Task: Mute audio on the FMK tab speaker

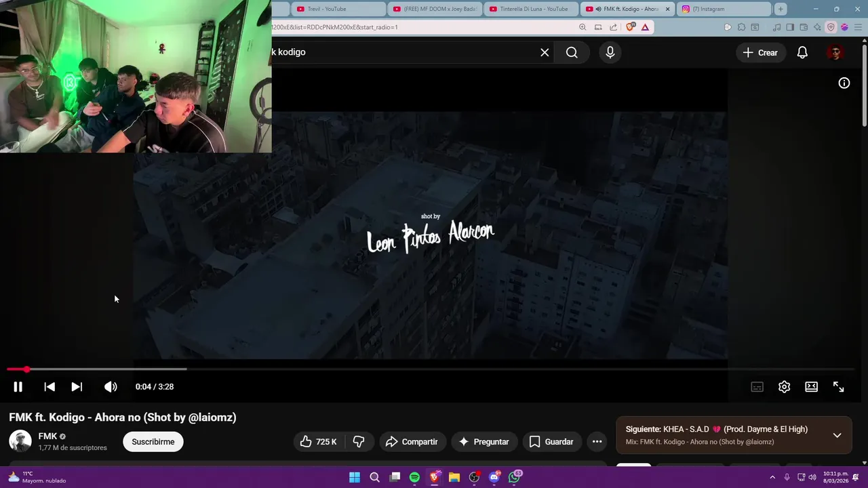Action: click(599, 9)
